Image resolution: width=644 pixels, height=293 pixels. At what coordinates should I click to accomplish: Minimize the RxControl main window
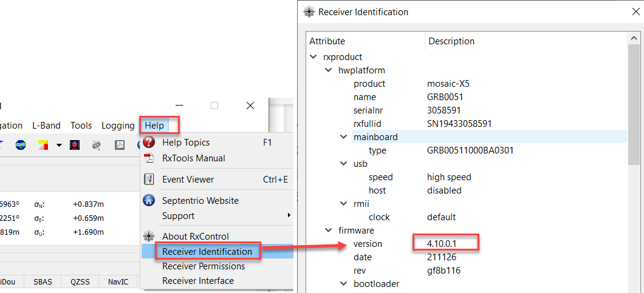[179, 106]
